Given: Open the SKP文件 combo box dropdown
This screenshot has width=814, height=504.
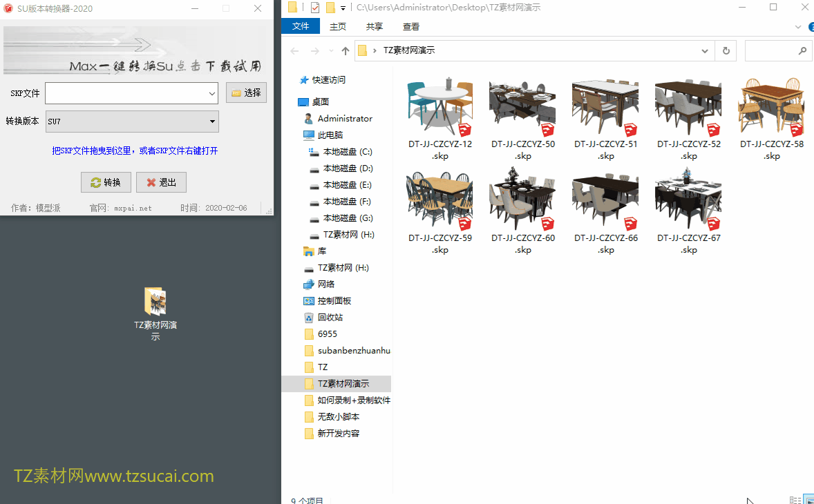Looking at the screenshot, I should tap(212, 93).
